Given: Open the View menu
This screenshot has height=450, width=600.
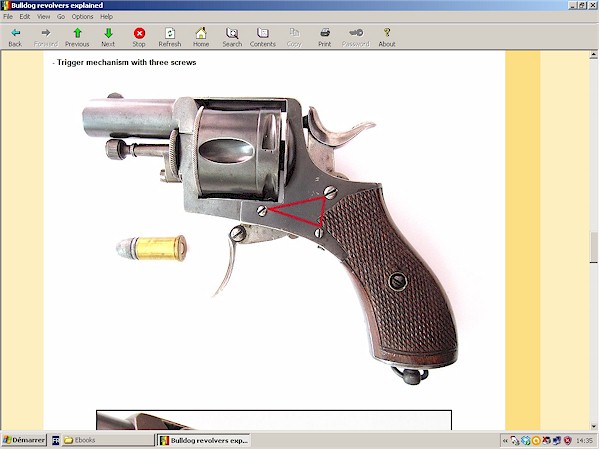Looking at the screenshot, I should pos(44,17).
